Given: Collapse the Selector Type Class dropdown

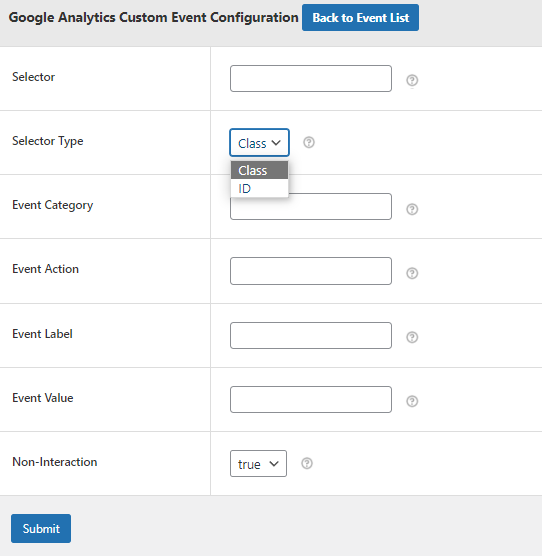Looking at the screenshot, I should pyautogui.click(x=259, y=143).
